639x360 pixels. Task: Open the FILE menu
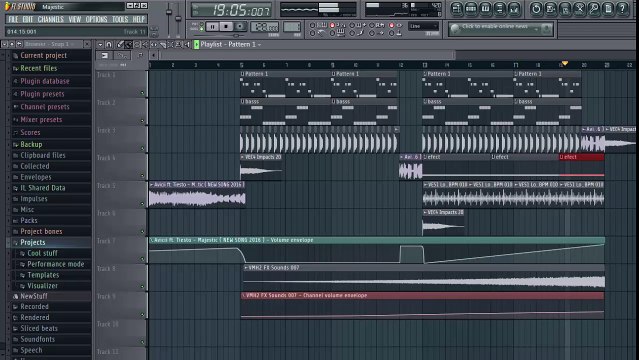click(13, 19)
